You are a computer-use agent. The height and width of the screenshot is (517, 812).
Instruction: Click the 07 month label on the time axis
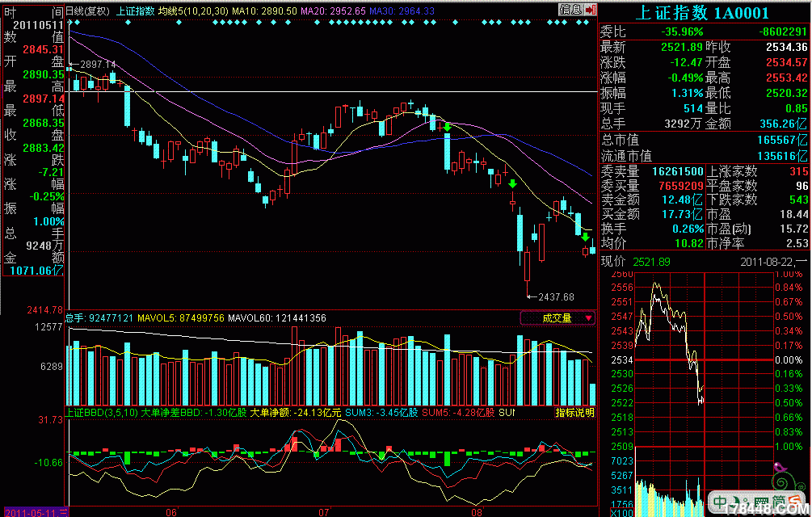pyautogui.click(x=324, y=512)
